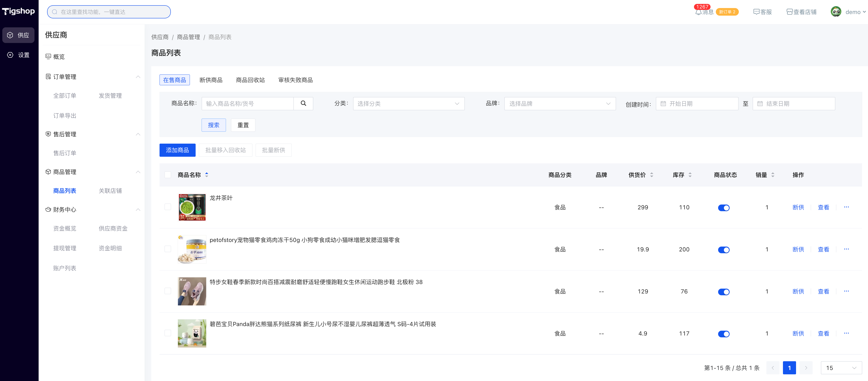Viewport: 868px width, 381px height.
Task: Open 概览 in the sidebar
Action: [x=55, y=57]
